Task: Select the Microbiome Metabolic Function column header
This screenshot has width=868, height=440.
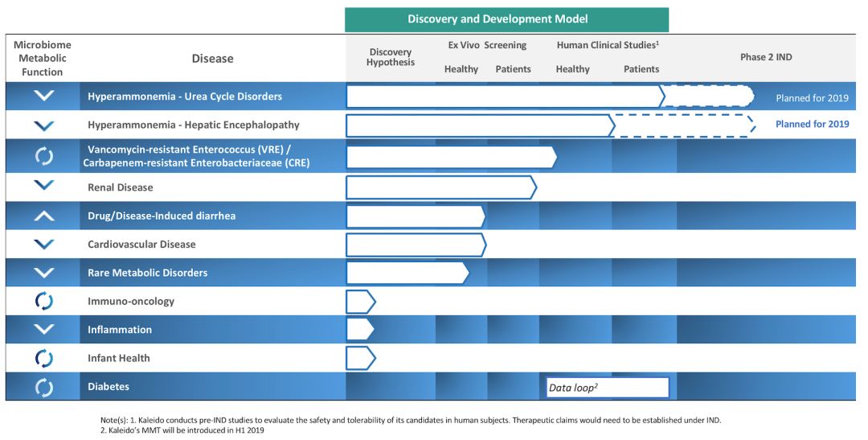Action: (43, 58)
